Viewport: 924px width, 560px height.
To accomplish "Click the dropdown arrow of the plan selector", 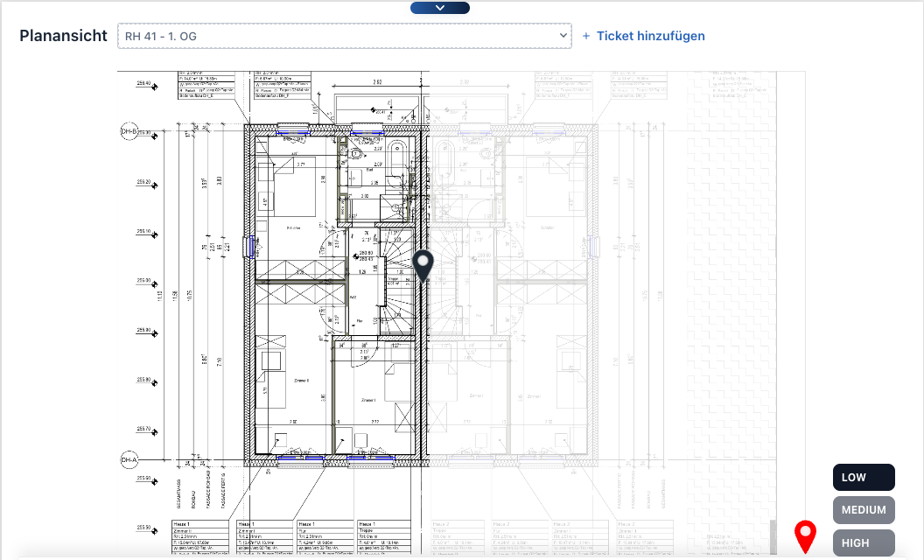I will coord(563,36).
